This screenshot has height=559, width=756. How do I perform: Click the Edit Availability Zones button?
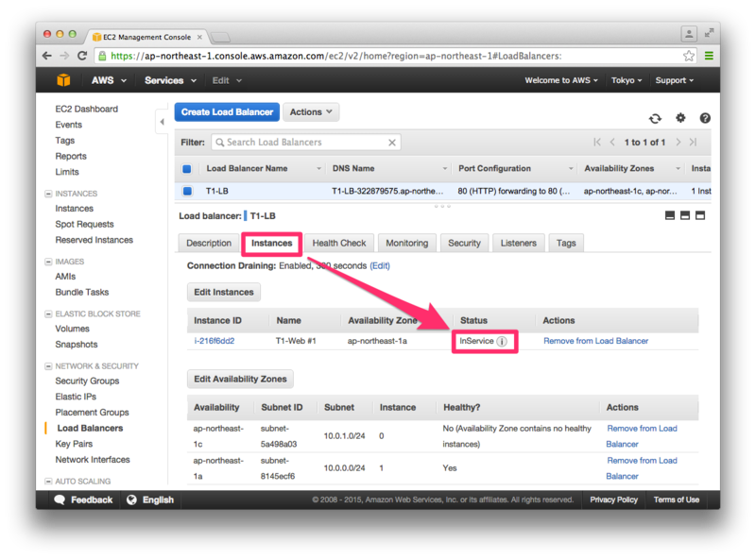pos(240,379)
